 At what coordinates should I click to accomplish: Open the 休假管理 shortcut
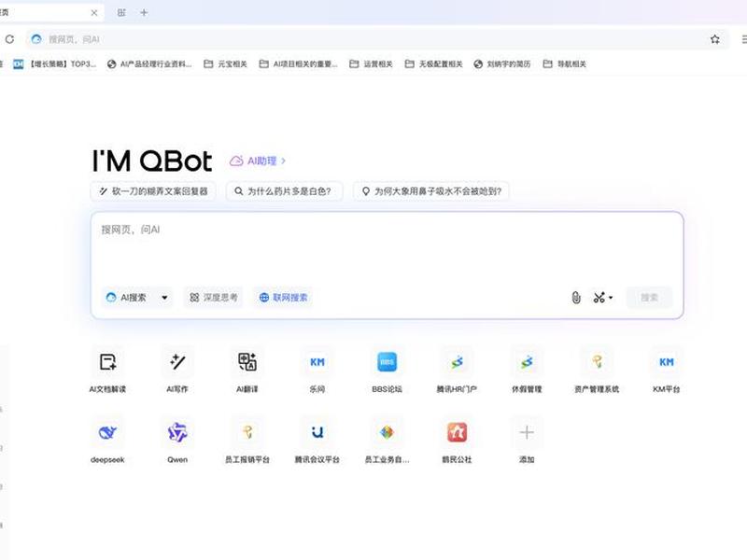(527, 370)
